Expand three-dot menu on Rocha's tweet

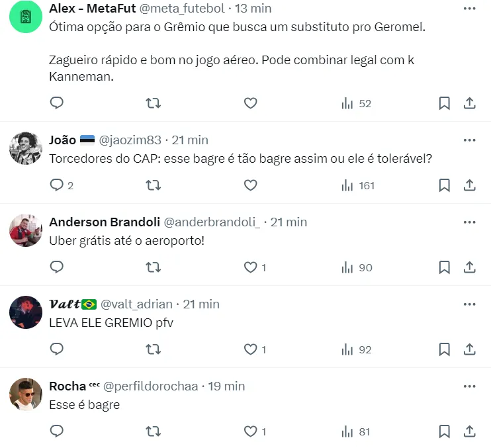pyautogui.click(x=469, y=386)
